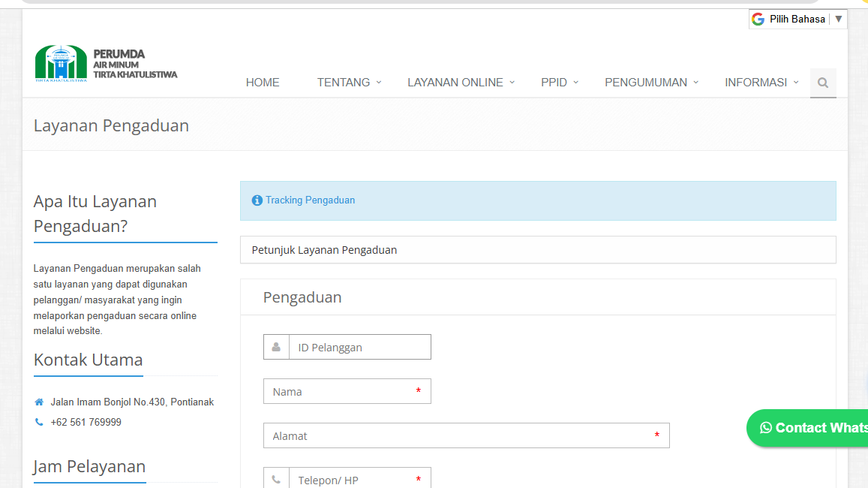The height and width of the screenshot is (488, 868).
Task: Select HOME in the navigation bar
Action: click(262, 83)
